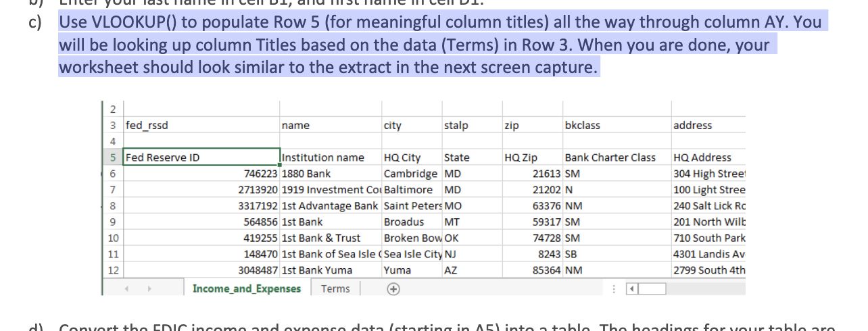The image size is (868, 331).
Task: Select the HQ Zip header cell
Action: pyautogui.click(x=531, y=157)
